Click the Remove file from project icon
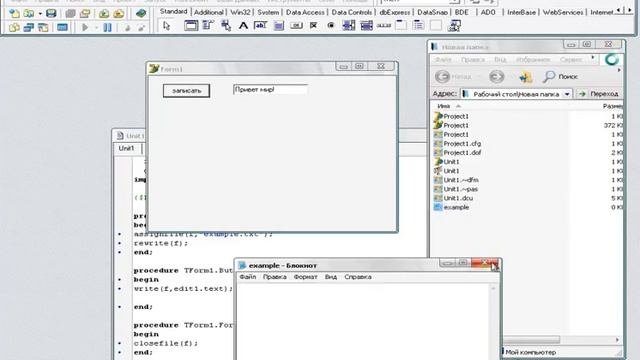The height and width of the screenshot is (360, 640). tap(119, 13)
